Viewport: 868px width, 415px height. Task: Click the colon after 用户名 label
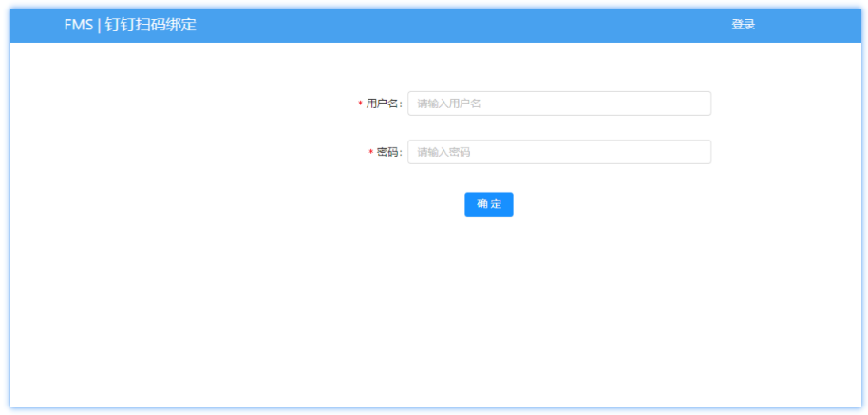(x=402, y=104)
